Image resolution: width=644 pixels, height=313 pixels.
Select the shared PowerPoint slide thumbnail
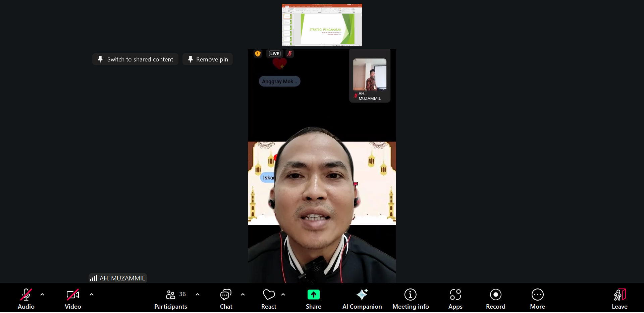(322, 25)
